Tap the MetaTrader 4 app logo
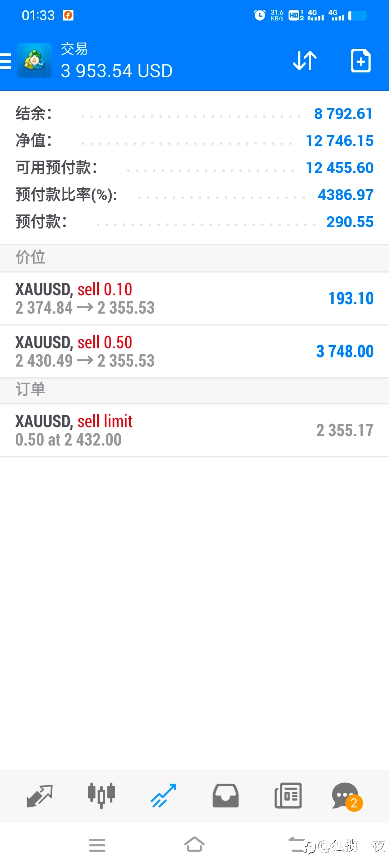The height and width of the screenshot is (868, 389). coord(35,61)
